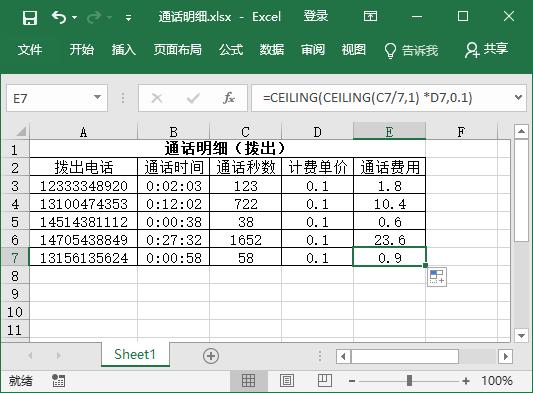Zoom out with minus button
Viewport: 533px width, 393px height.
coord(352,381)
